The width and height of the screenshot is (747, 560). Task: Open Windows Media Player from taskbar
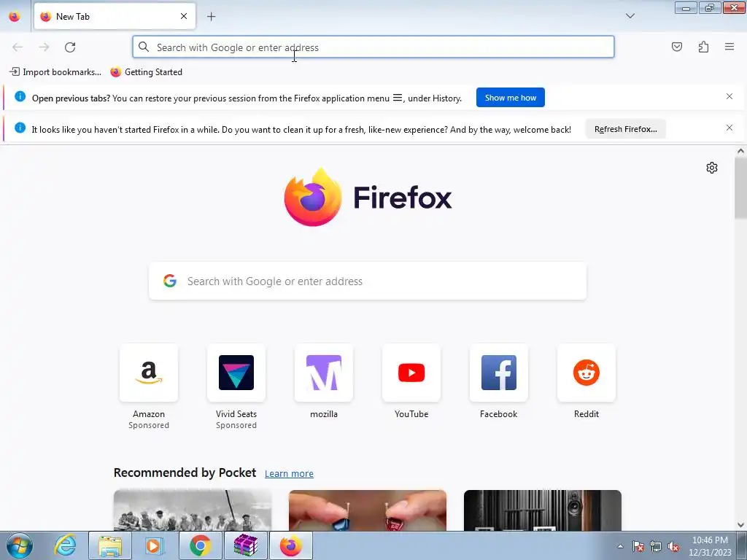155,545
